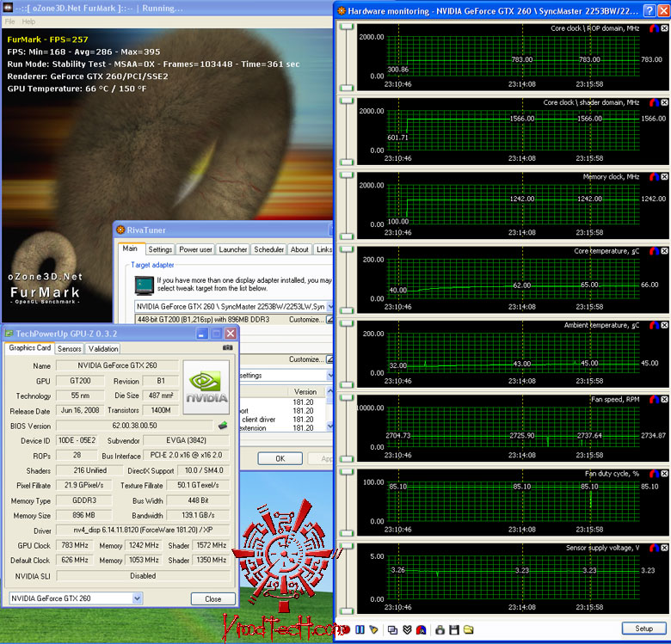This screenshot has height=644, width=671.
Task: Close the Memory clock graph
Action: point(664,176)
